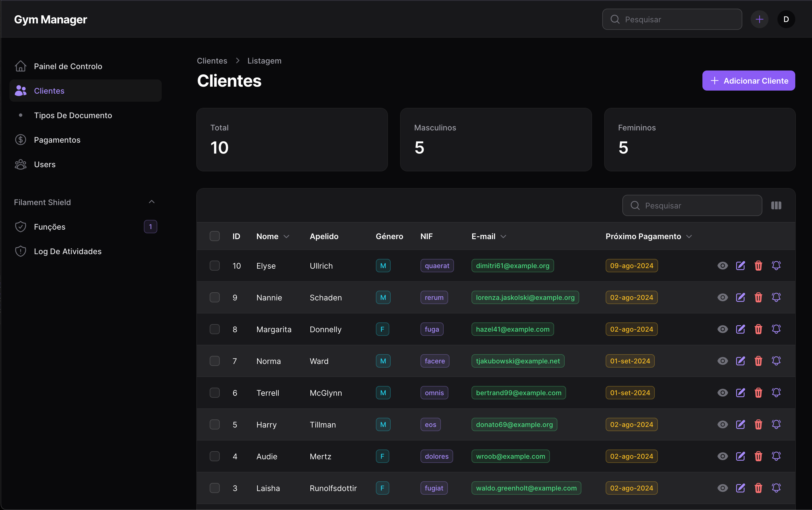
Task: Delete client Terrell McGlynn
Action: tap(758, 393)
